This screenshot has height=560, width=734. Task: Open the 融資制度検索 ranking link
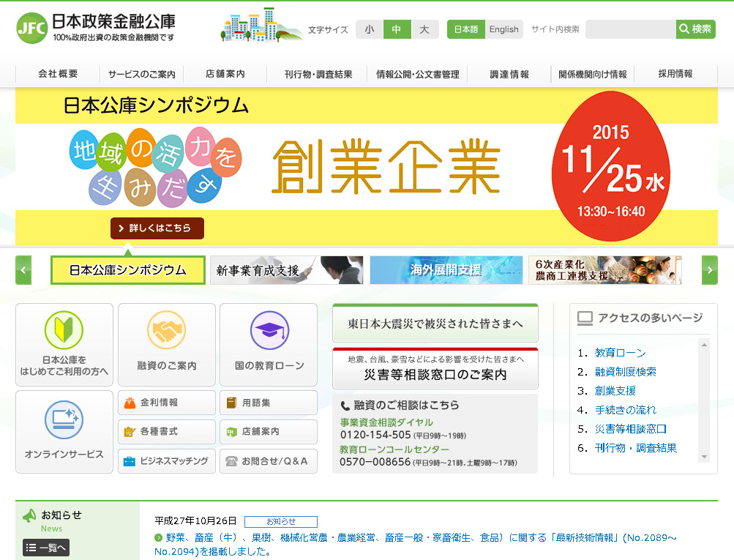[x=626, y=372]
